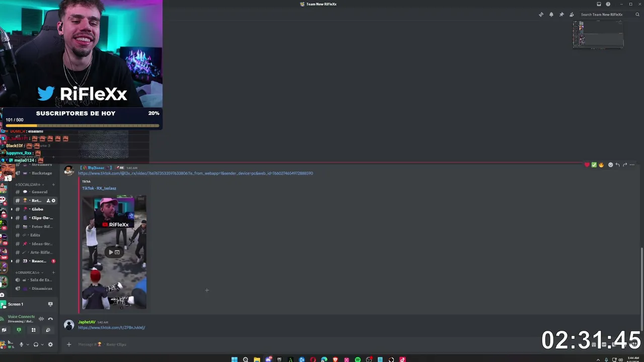The height and width of the screenshot is (362, 644).
Task: Open Discord user settings gear
Action: pyautogui.click(x=50, y=344)
